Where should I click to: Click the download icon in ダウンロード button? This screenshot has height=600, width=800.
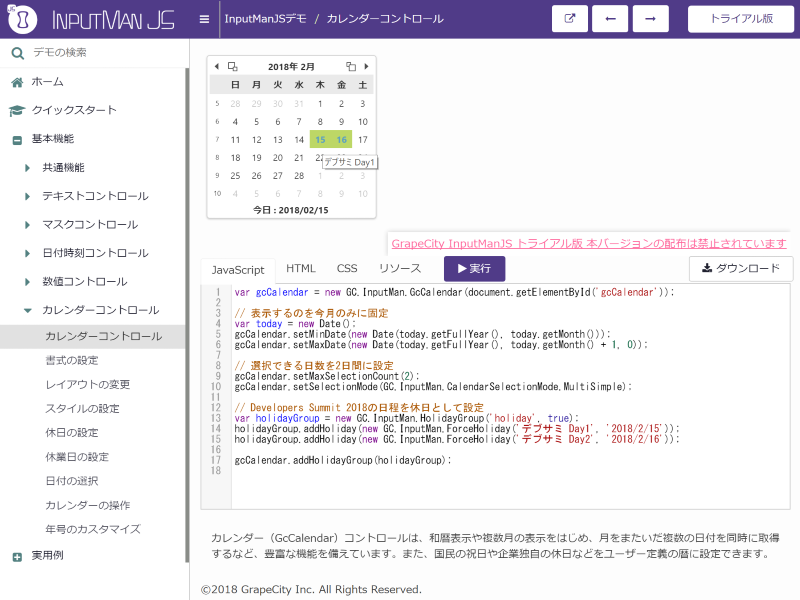click(x=707, y=268)
